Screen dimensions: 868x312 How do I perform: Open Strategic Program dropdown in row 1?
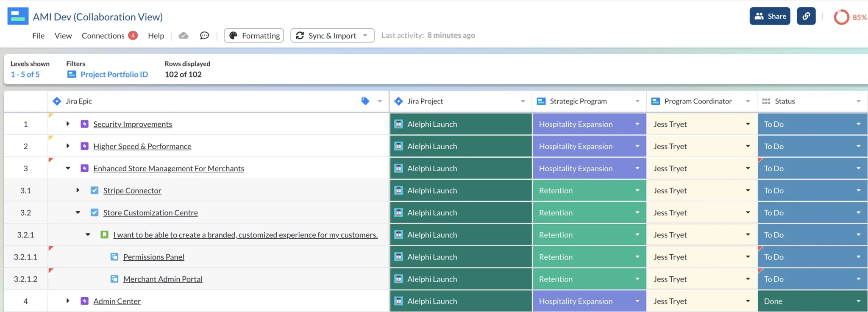pyautogui.click(x=637, y=124)
